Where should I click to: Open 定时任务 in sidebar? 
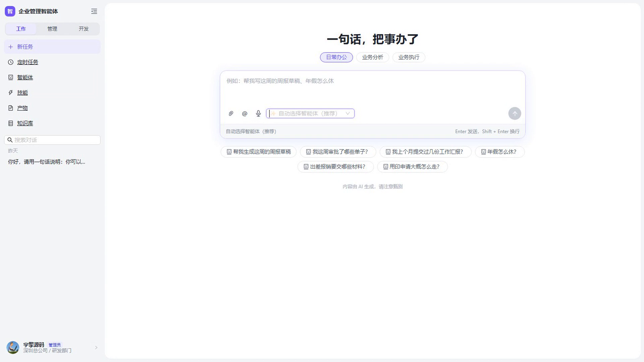(x=52, y=62)
